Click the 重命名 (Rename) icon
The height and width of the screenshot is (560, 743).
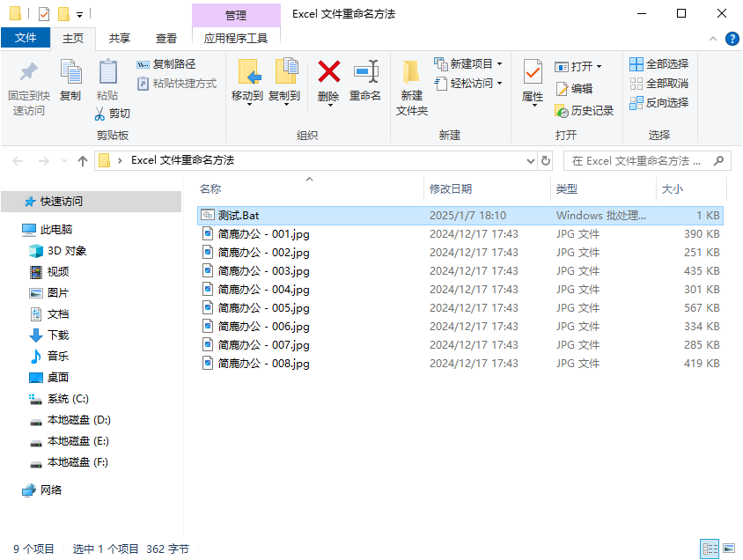tap(365, 83)
